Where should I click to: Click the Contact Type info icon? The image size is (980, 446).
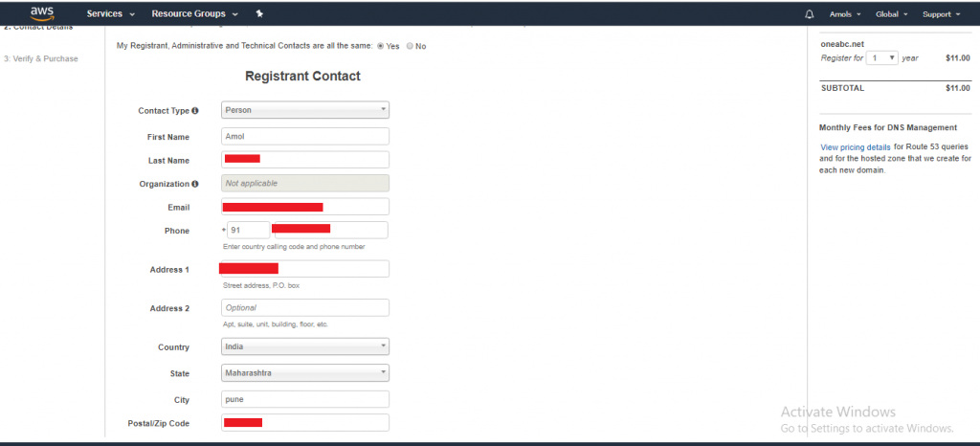(195, 111)
